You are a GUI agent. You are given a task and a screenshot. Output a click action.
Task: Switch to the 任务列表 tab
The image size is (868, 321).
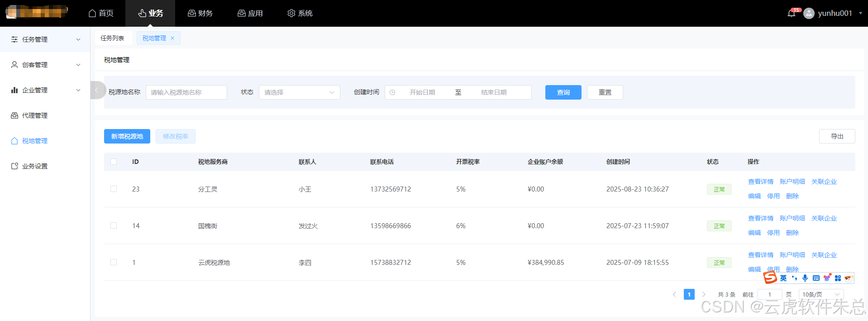112,38
